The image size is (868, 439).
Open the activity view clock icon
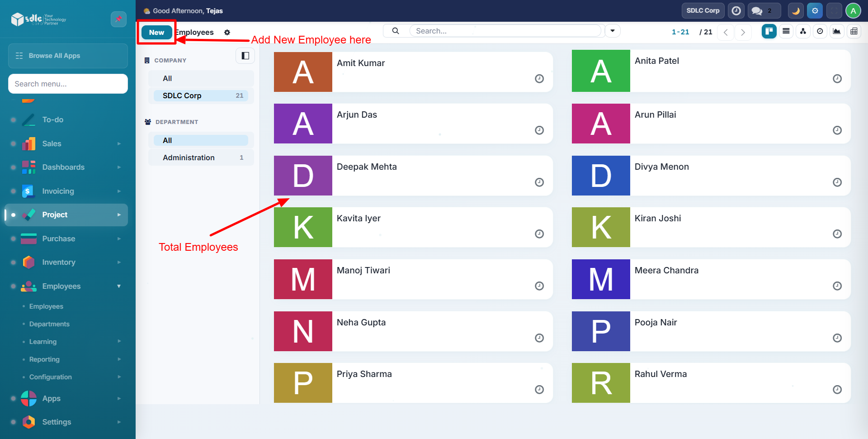(x=820, y=31)
